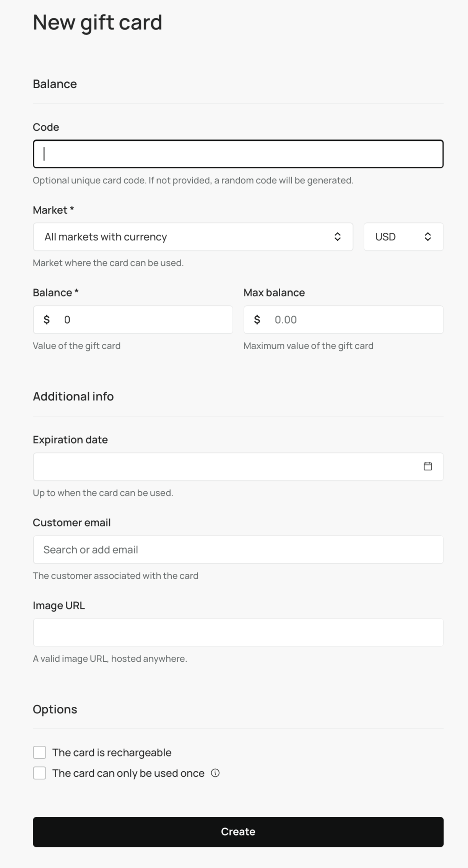Expand the USD currency dropdown
Image resolution: width=468 pixels, height=868 pixels.
point(398,237)
